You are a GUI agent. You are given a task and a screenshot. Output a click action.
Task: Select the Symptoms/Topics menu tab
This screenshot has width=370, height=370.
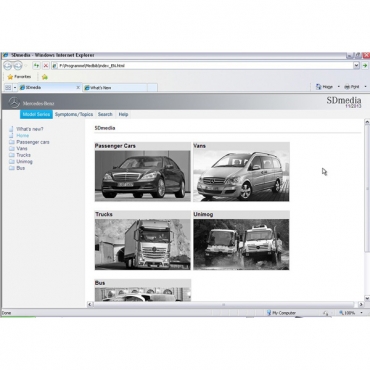pyautogui.click(x=74, y=114)
